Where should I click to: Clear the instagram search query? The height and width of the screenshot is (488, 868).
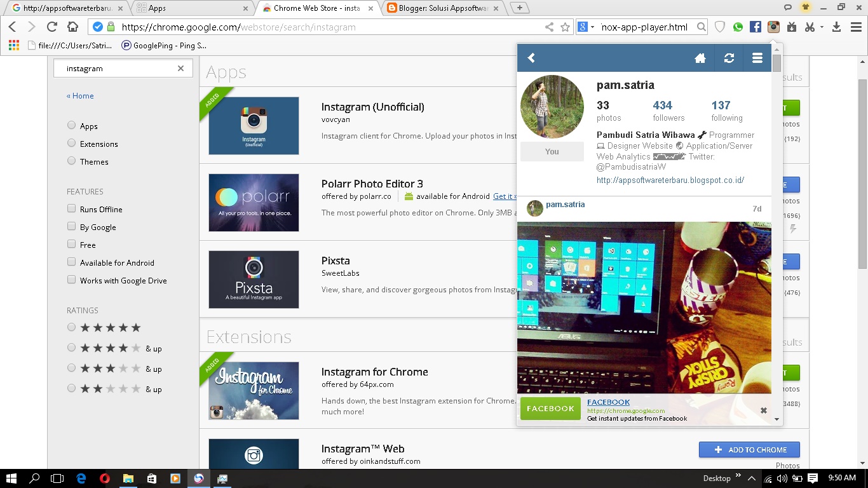(180, 68)
